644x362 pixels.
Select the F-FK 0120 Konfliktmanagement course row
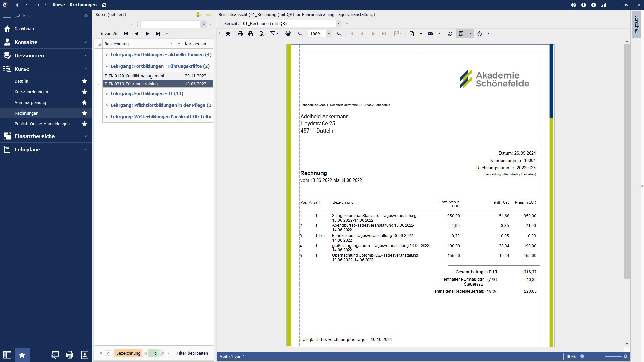(143, 76)
